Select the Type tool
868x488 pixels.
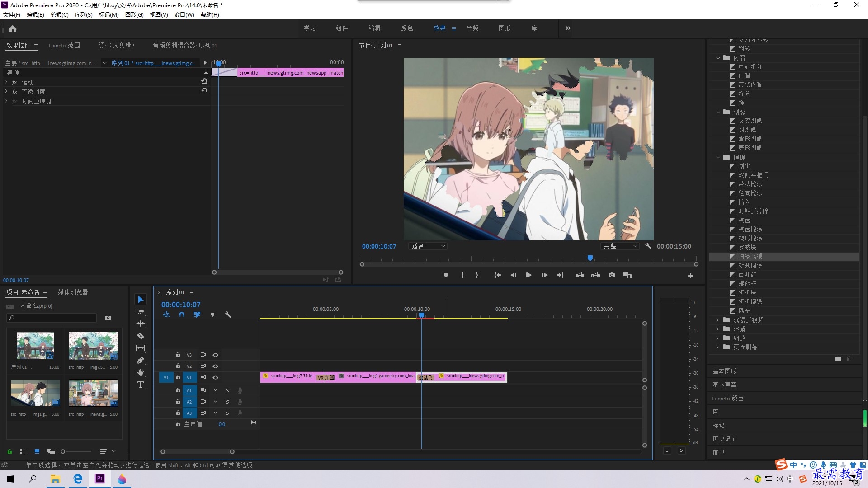141,385
